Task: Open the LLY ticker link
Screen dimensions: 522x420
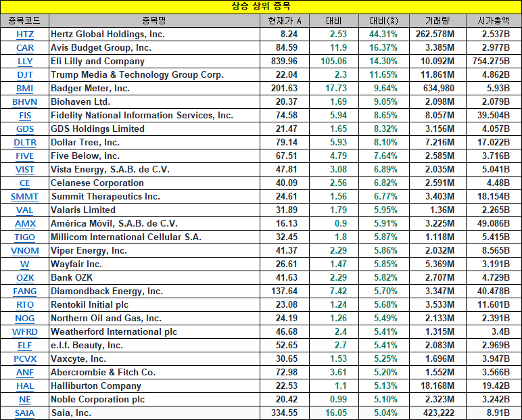Action: click(25, 62)
